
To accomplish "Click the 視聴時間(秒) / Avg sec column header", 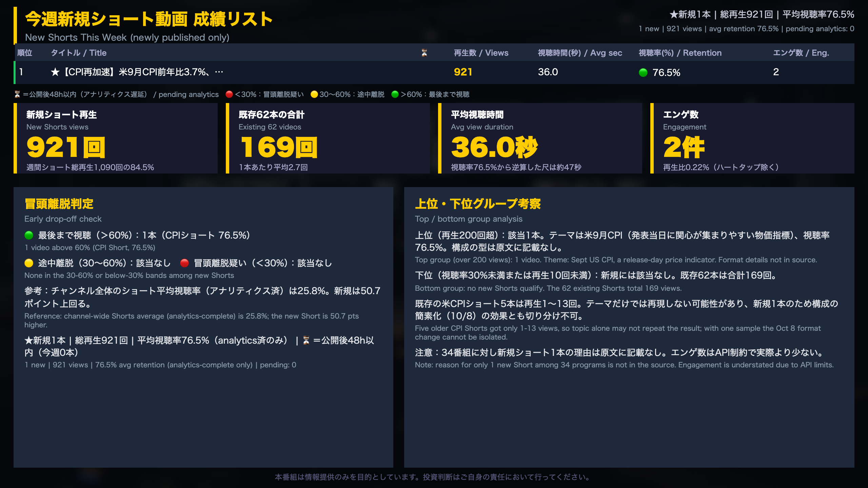I will pyautogui.click(x=580, y=53).
